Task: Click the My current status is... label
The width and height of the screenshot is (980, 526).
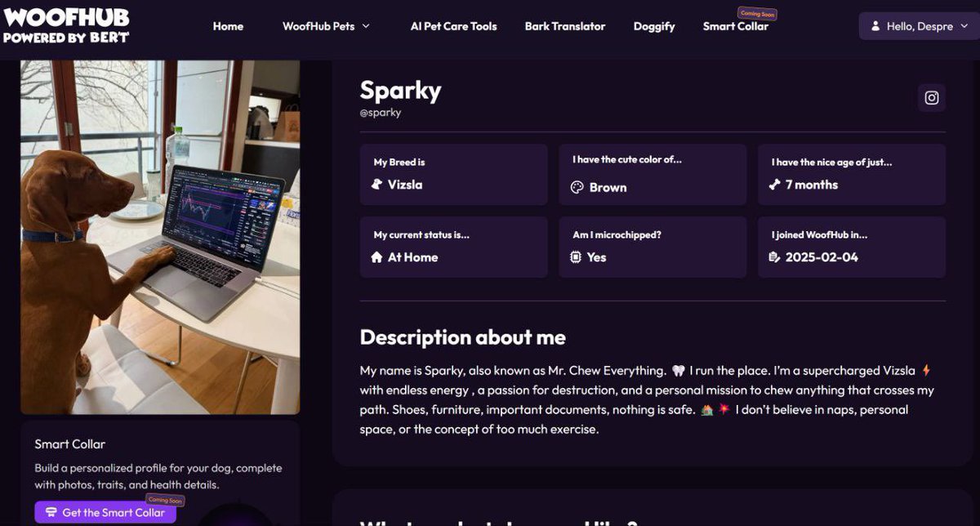Action: [x=421, y=234]
